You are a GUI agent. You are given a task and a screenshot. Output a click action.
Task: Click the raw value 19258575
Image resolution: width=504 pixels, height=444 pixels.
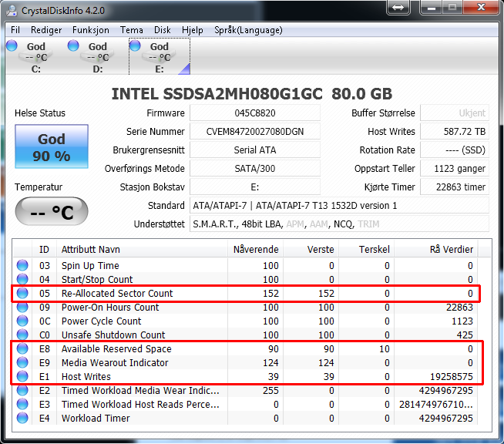tap(452, 376)
